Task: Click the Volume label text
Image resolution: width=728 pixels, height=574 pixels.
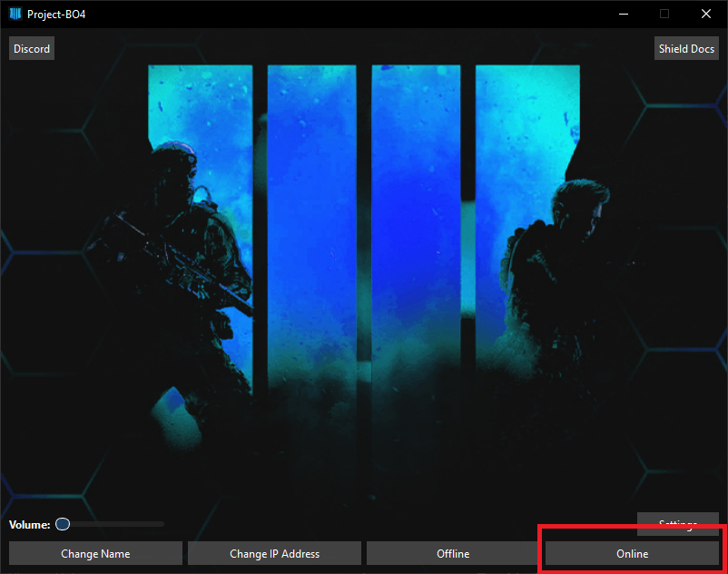Action: [29, 525]
